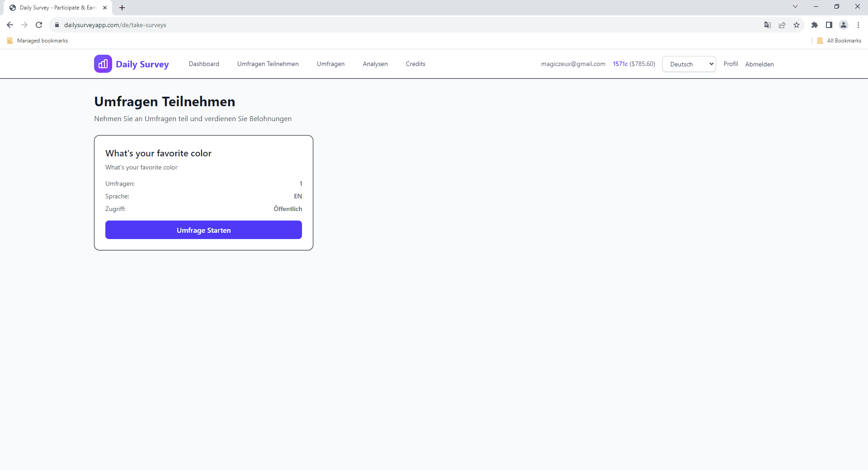Reload the page with the refresh icon
The width and height of the screenshot is (868, 470).
39,25
